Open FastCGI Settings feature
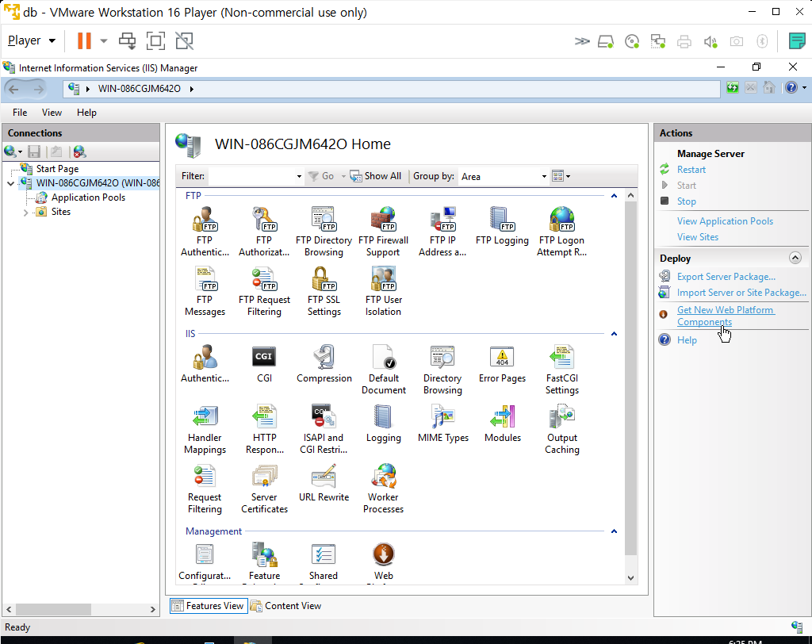Screen dimensions: 812x644 (x=562, y=370)
